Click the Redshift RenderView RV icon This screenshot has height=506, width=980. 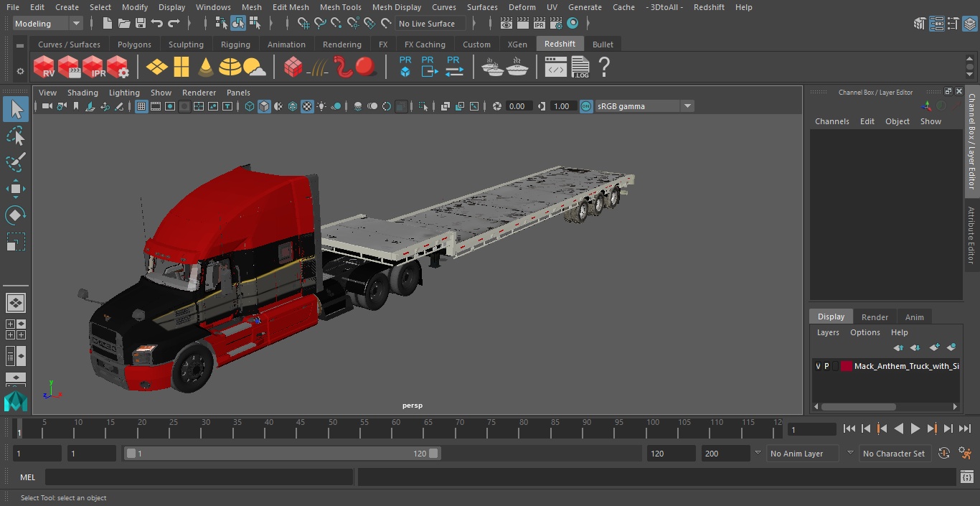tap(44, 67)
